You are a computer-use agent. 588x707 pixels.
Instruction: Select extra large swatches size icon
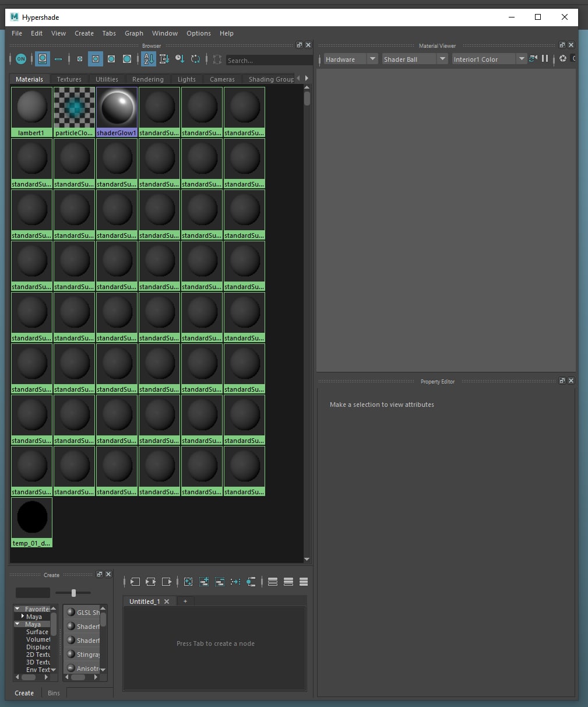click(127, 59)
